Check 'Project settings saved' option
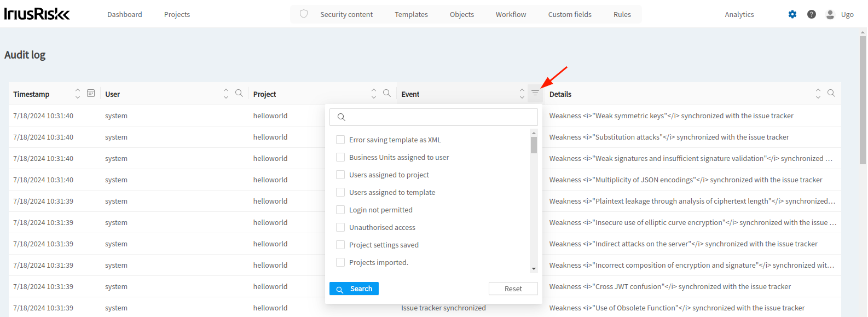This screenshot has height=317, width=868. pyautogui.click(x=340, y=245)
